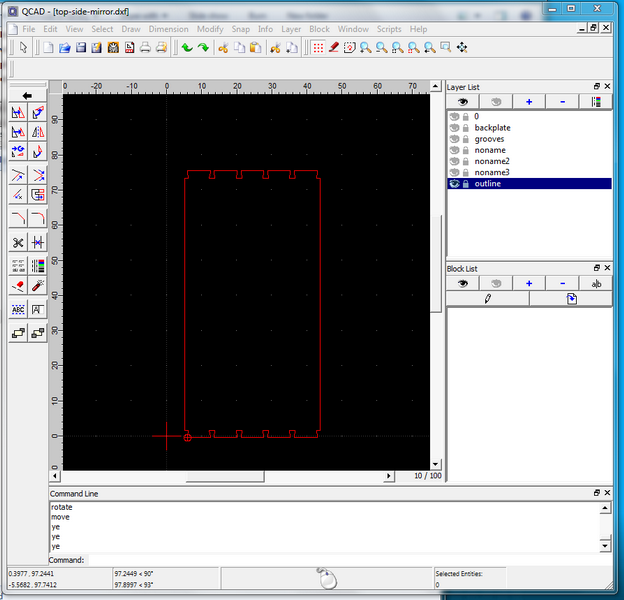Activate the Zoom Pan arrows tool
This screenshot has width=624, height=600.
click(x=462, y=48)
